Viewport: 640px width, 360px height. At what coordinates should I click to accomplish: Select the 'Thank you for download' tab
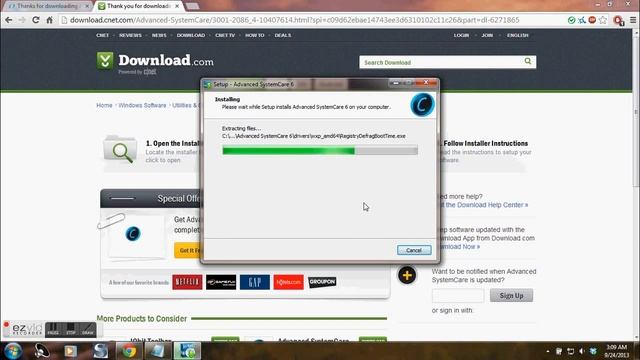click(x=139, y=6)
